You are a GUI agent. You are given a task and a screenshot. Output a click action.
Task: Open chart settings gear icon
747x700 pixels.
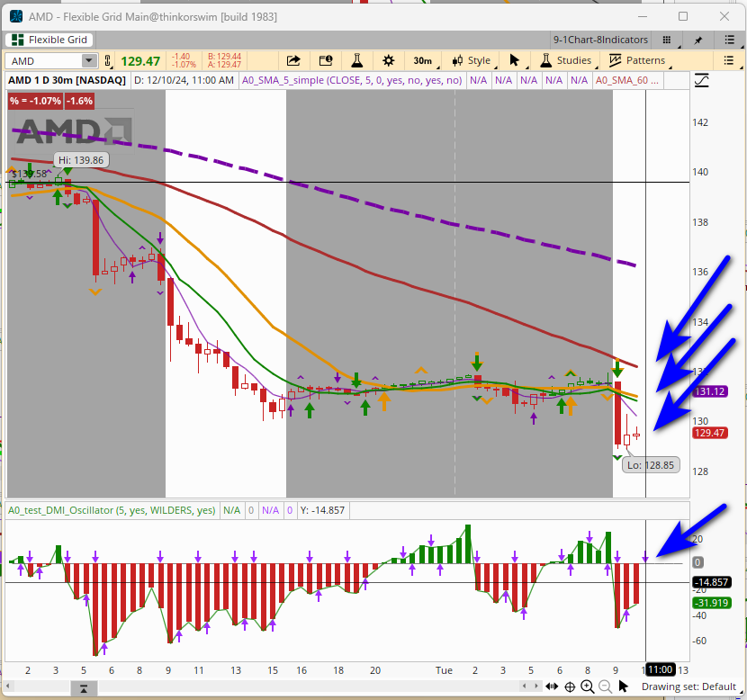click(388, 60)
